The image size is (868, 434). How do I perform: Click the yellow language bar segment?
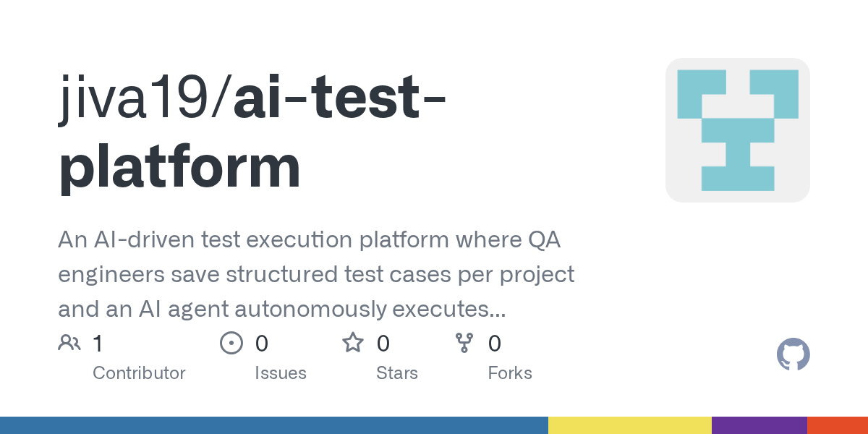click(x=630, y=425)
